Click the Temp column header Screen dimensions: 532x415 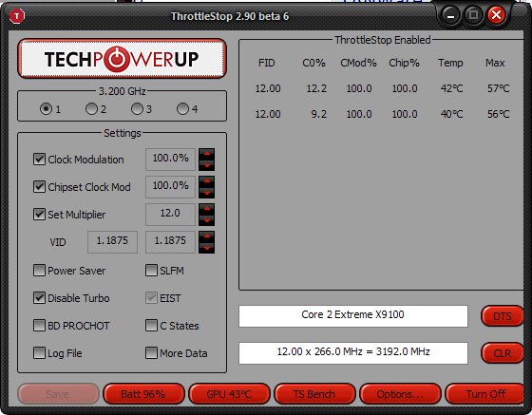click(450, 63)
